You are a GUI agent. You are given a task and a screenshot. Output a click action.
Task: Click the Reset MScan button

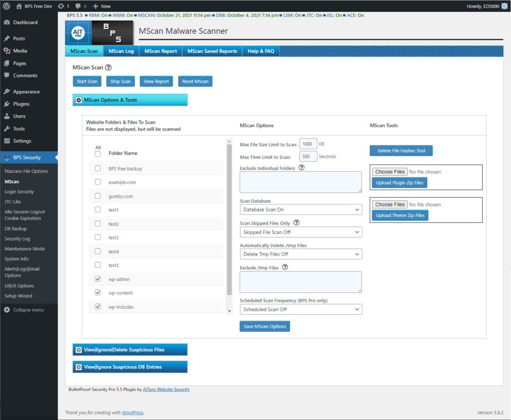[x=195, y=81]
